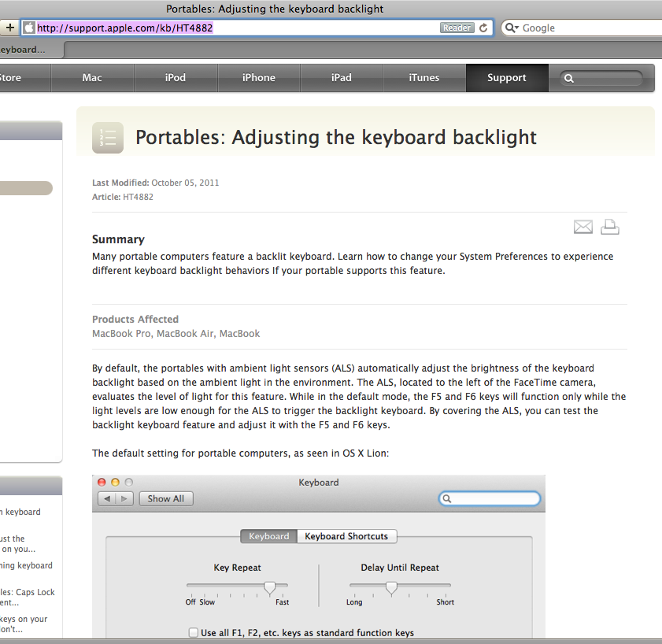Email this article via envelope icon
662x644 pixels.
[x=583, y=227]
